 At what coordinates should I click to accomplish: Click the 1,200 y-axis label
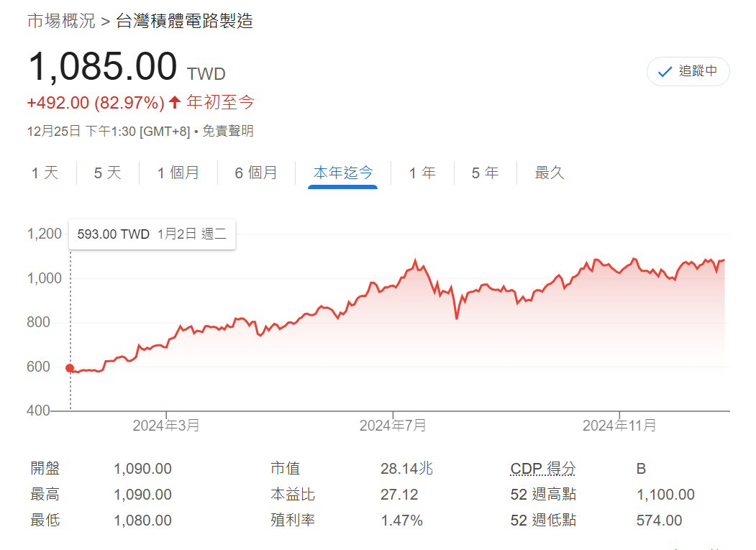45,234
